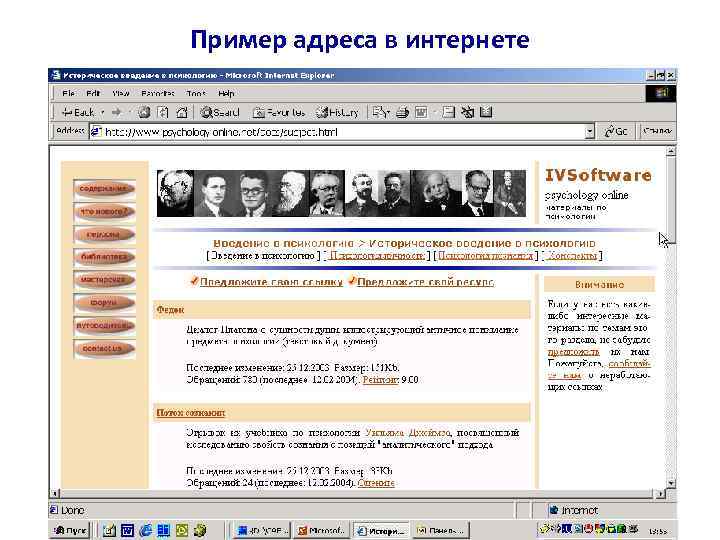The image size is (720, 540).
Task: Switch to the 'Панель...' taskbar button
Action: (x=440, y=530)
